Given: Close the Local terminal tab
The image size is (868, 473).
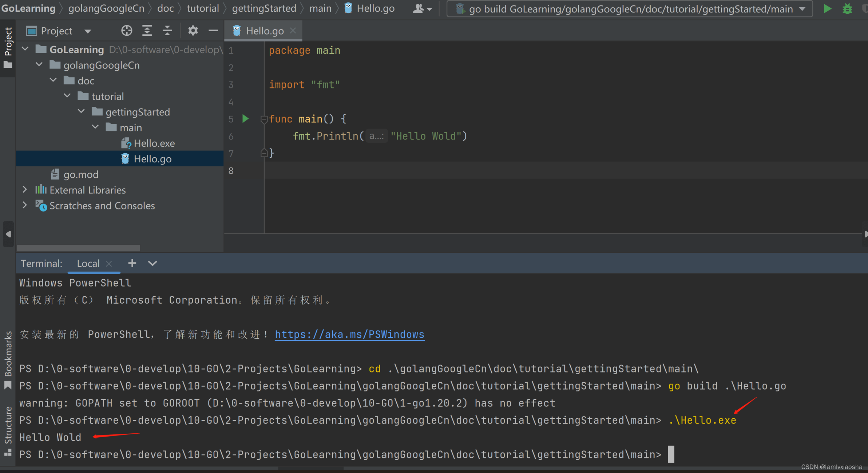Looking at the screenshot, I should pos(109,264).
